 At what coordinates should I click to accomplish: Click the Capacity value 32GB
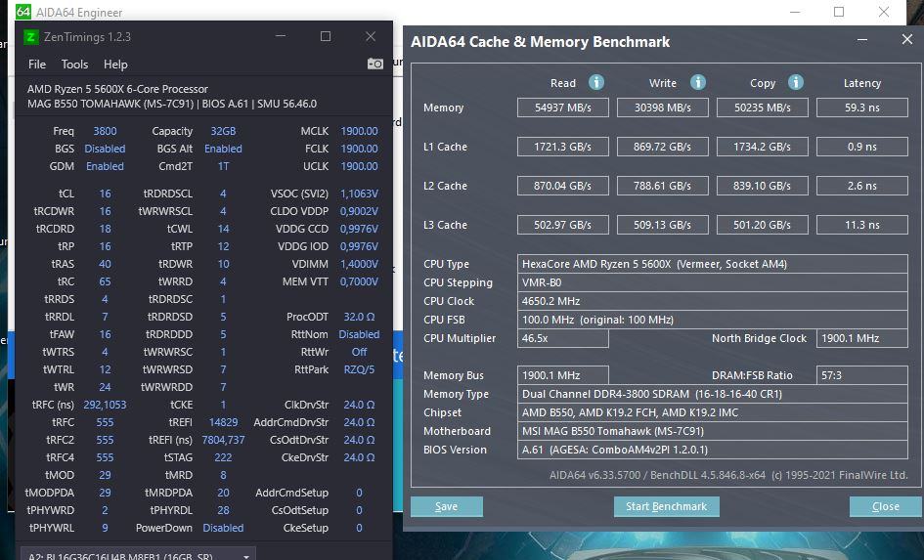(223, 131)
